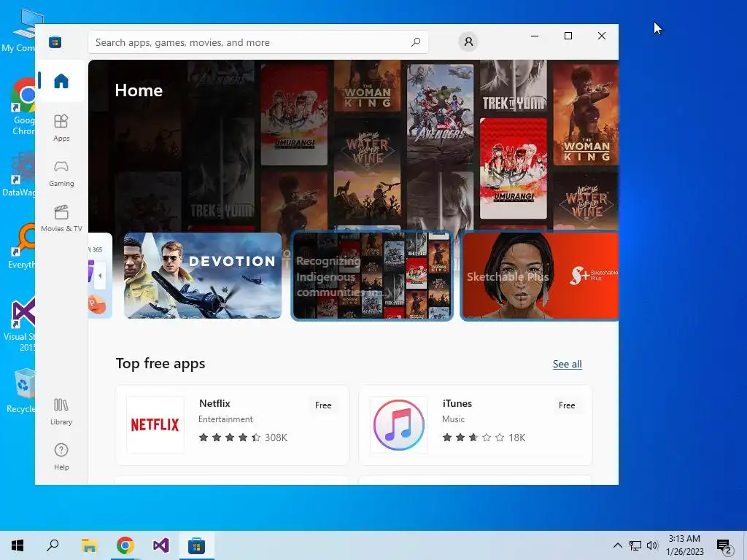Click the Free button on the iTunes card
Image resolution: width=747 pixels, height=560 pixels.
(x=566, y=405)
